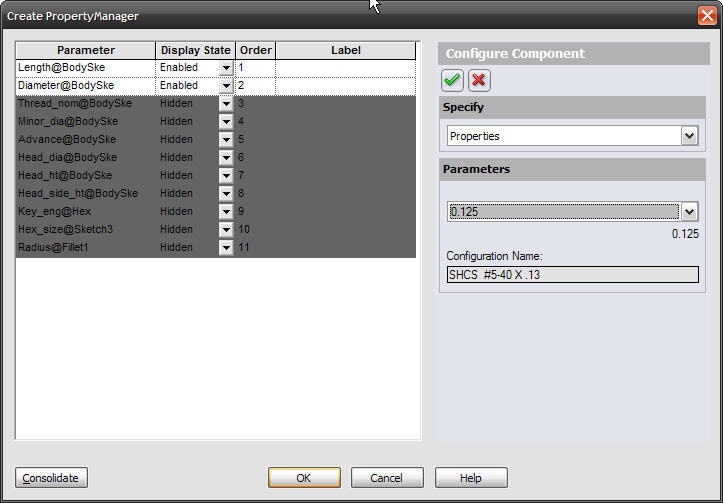This screenshot has width=723, height=503.
Task: Click the Label cell for Diameter@BodySke
Action: (346, 86)
